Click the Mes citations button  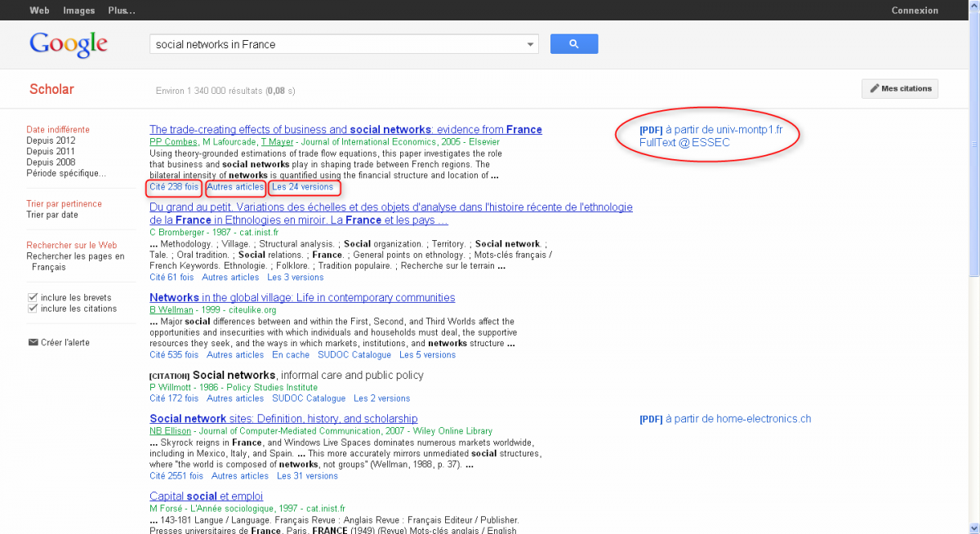[x=900, y=88]
